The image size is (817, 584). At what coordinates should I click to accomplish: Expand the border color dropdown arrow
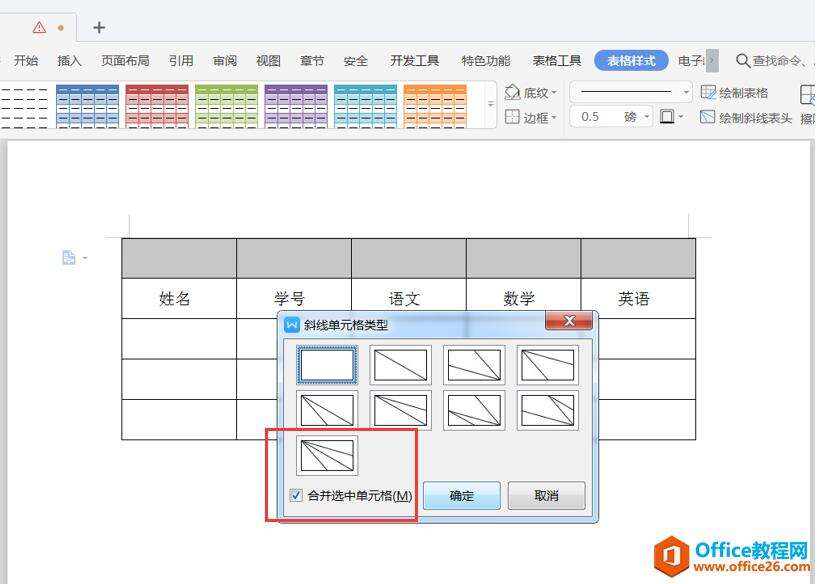681,117
